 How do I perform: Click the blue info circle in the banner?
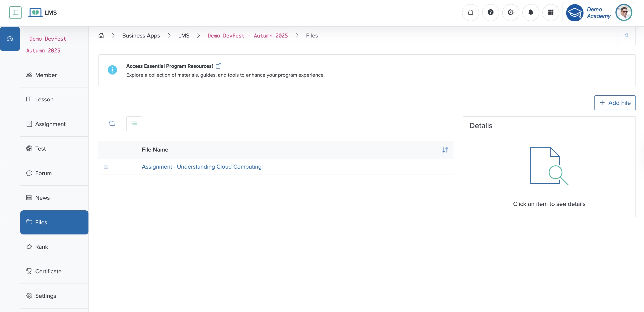click(x=112, y=70)
